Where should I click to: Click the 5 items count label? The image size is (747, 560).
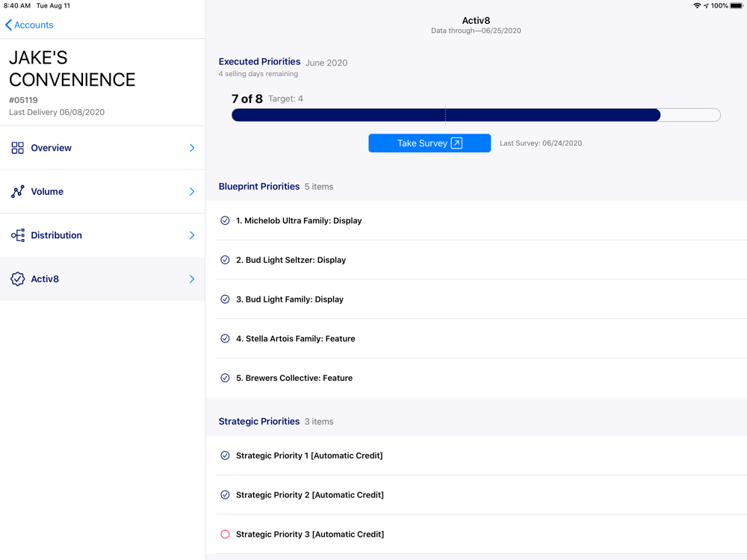pos(319,187)
